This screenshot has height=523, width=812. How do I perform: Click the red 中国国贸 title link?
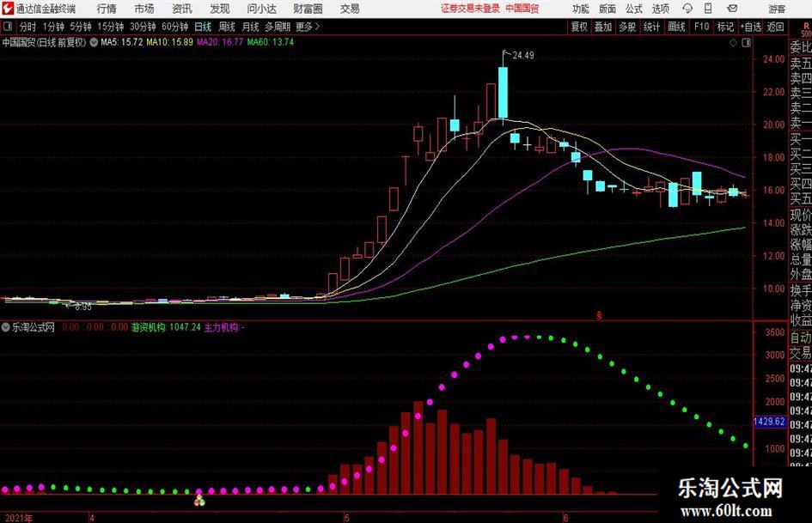click(522, 9)
